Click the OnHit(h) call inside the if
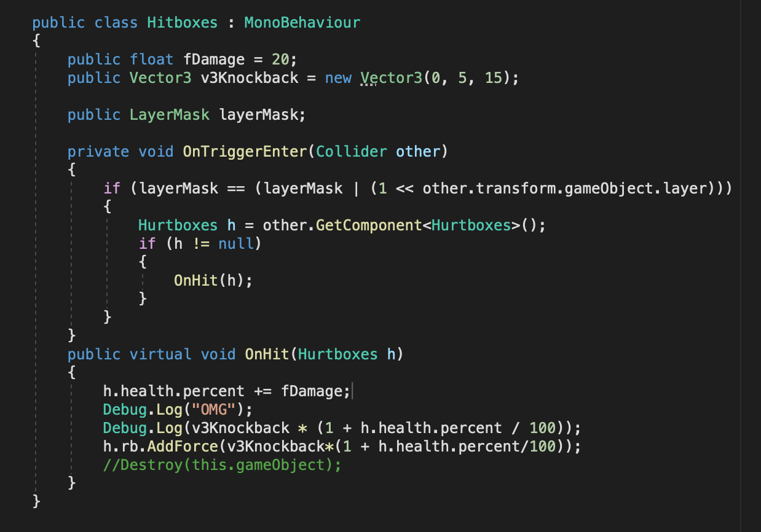Screen dimensions: 761x532 pyautogui.click(x=213, y=281)
